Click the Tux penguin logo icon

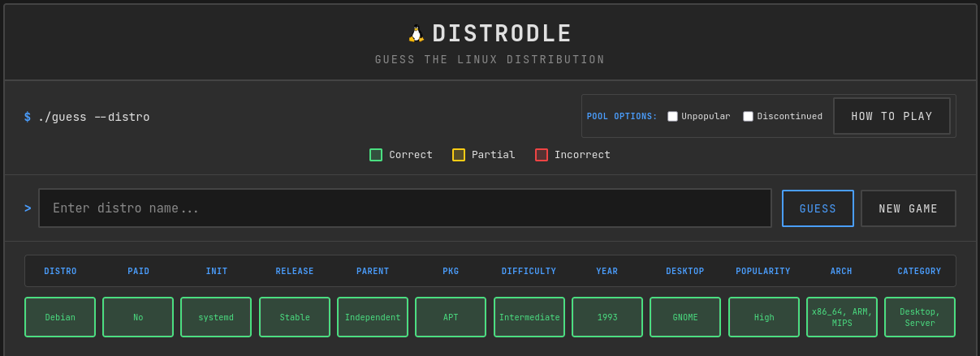416,34
